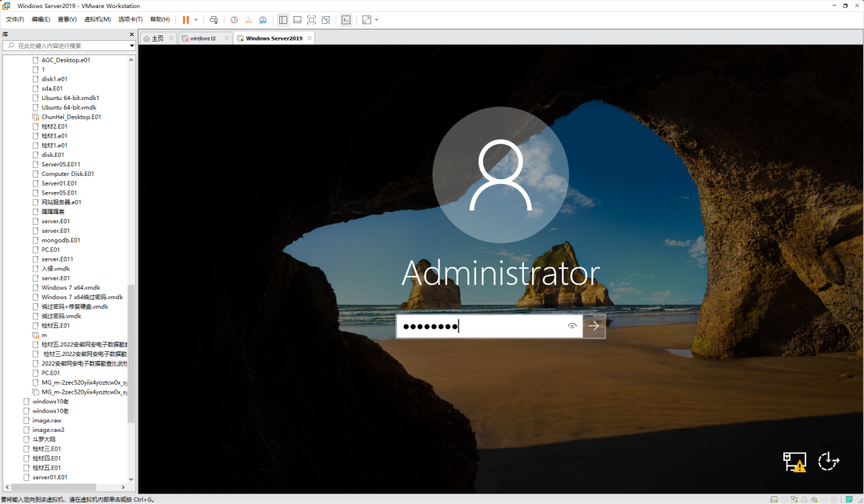Click the CD/DVD status bar icon
864x504 pixels.
coord(784,499)
